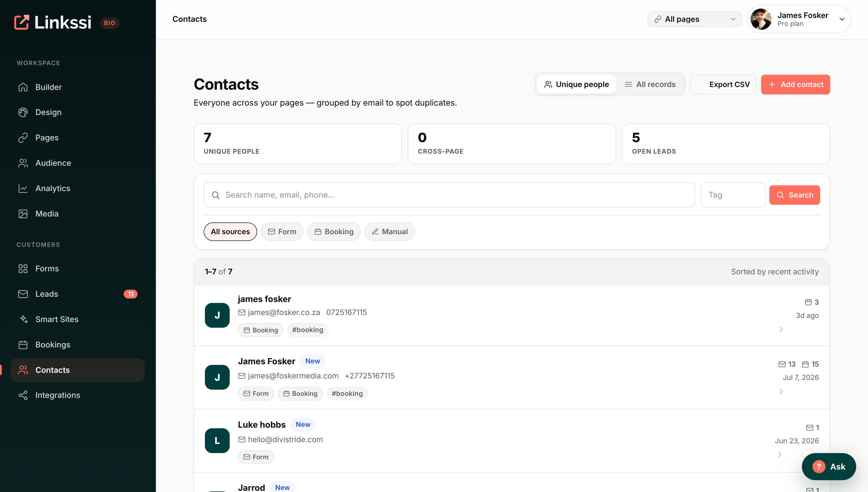Click the Export CSV button

[x=723, y=84]
